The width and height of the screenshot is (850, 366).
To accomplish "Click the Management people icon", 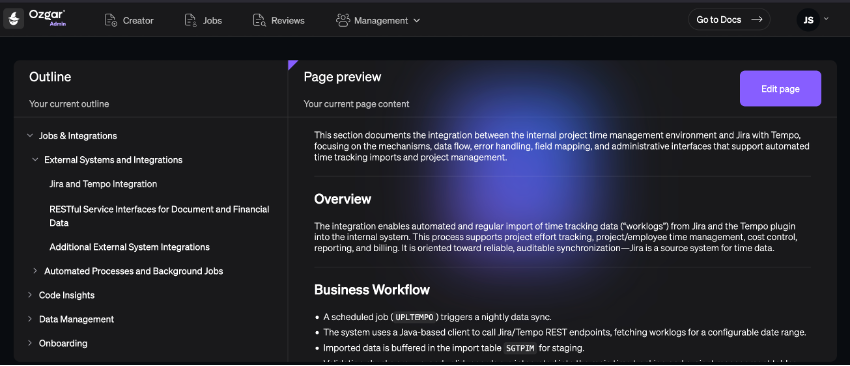I will [x=343, y=21].
